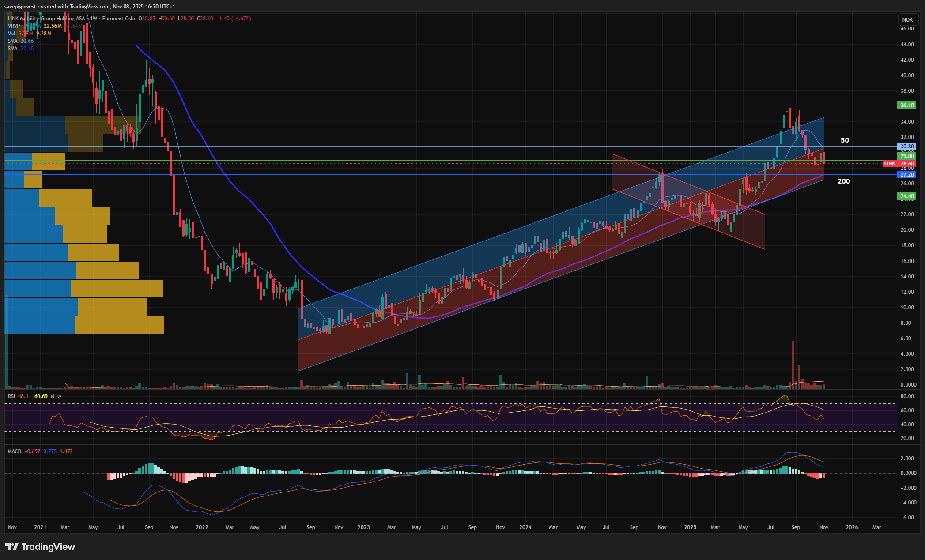The height and width of the screenshot is (560, 925).
Task: Click the 2026 label on time axis
Action: [x=851, y=527]
